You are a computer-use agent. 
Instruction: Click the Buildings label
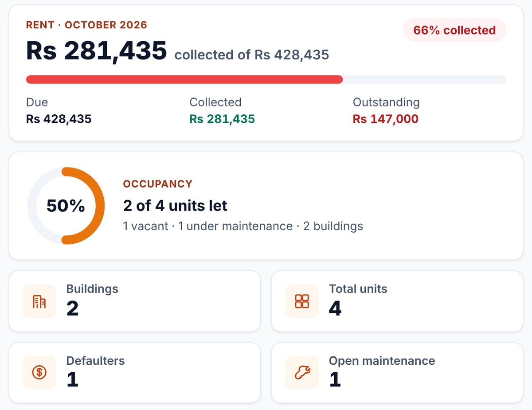[92, 289]
